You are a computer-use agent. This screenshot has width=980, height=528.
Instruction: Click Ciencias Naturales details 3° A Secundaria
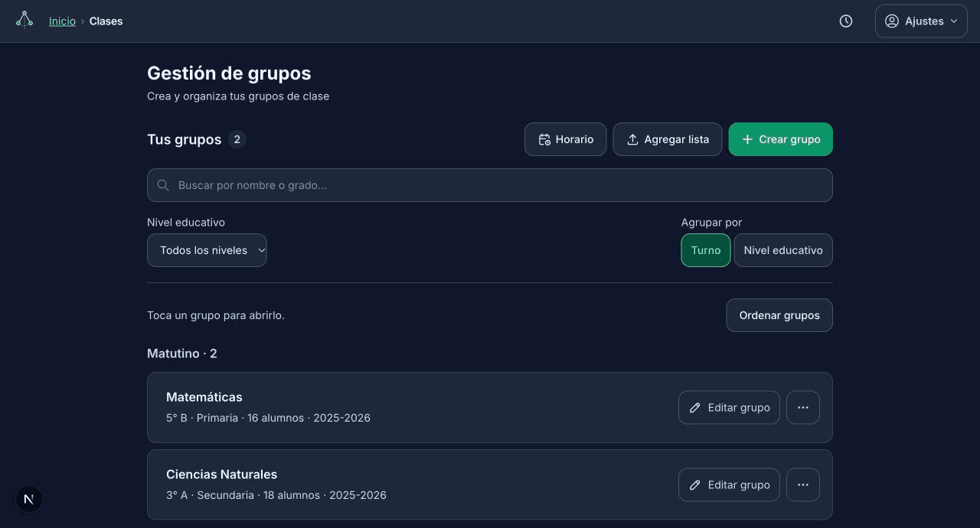tap(276, 495)
